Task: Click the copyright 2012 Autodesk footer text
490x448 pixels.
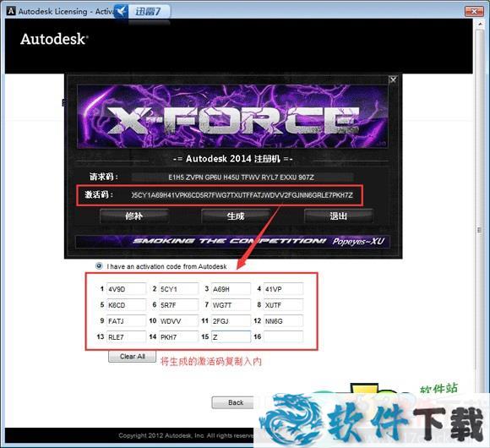Action: pyautogui.click(x=186, y=435)
